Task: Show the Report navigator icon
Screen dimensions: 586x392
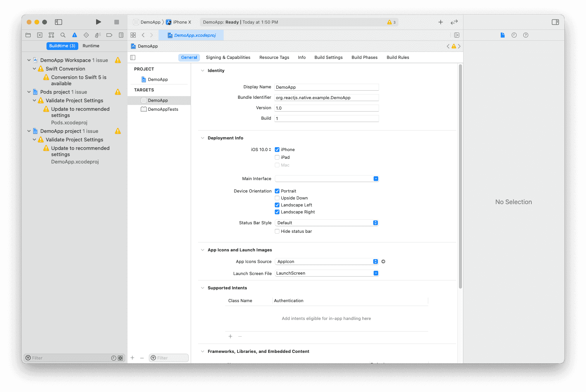Action: [121, 35]
